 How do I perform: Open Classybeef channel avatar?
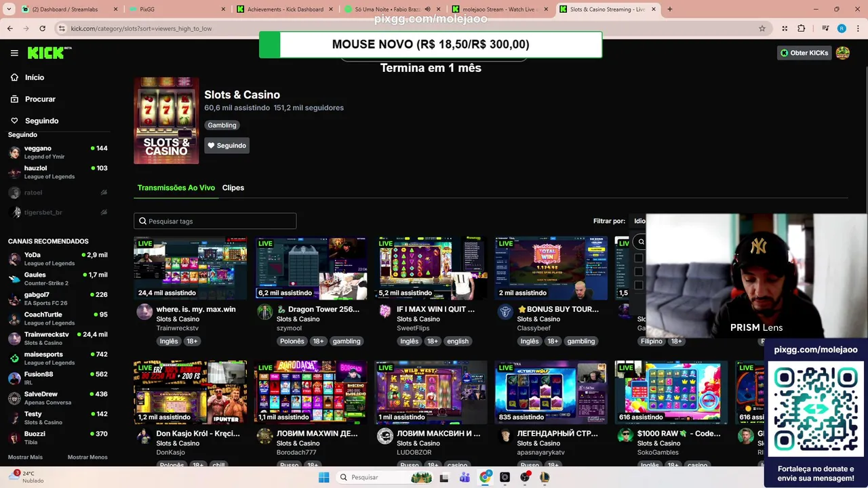click(x=505, y=312)
